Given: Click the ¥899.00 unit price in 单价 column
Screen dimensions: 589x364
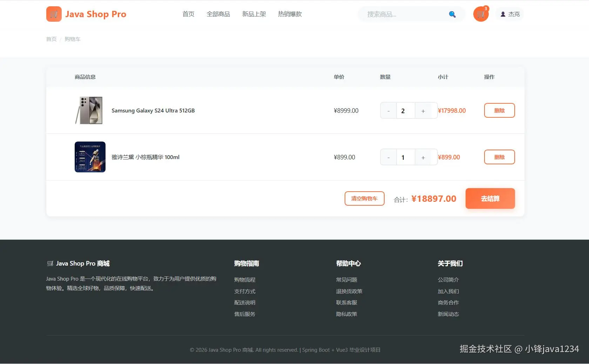Looking at the screenshot, I should pyautogui.click(x=344, y=157).
